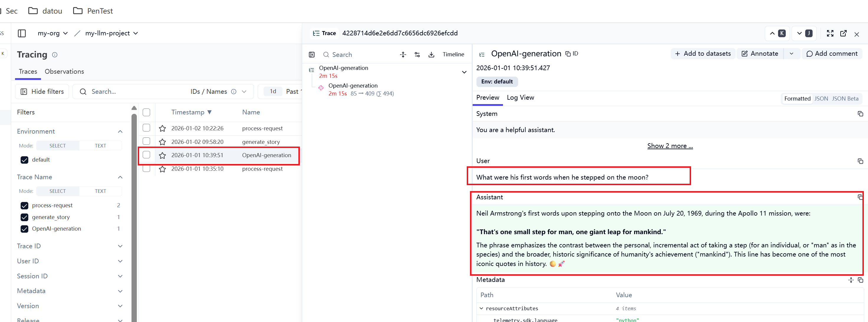Screen dimensions: 868x322
Task: Switch to the Log View tab
Action: tap(520, 98)
